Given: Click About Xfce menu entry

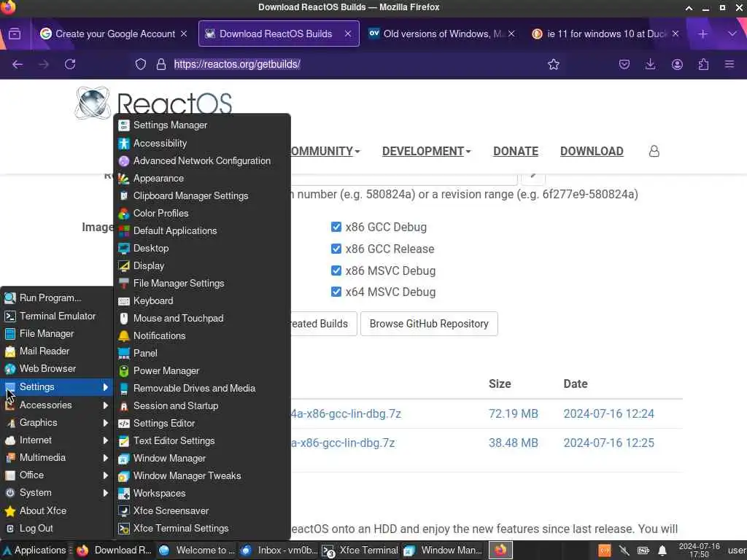Looking at the screenshot, I should 57,511.
